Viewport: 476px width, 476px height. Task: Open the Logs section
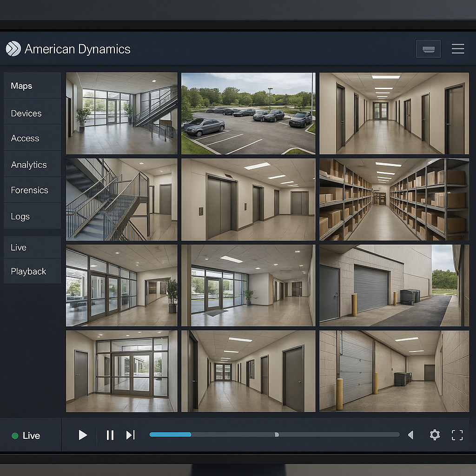(x=20, y=216)
